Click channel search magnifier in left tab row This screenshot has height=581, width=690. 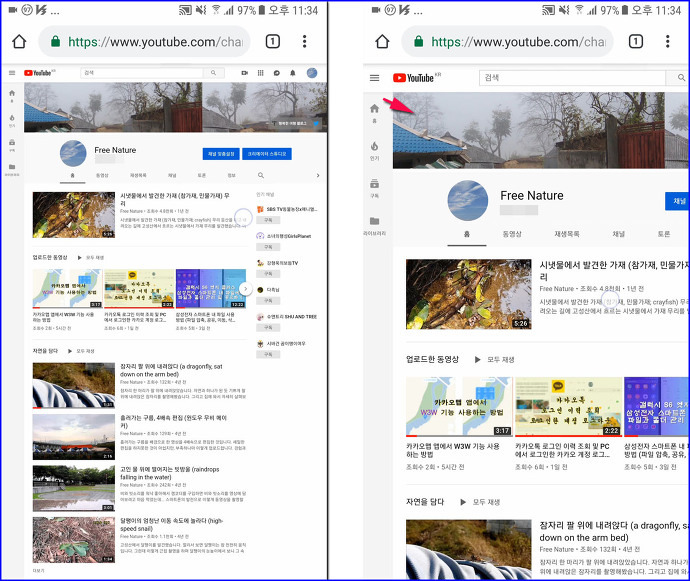261,175
